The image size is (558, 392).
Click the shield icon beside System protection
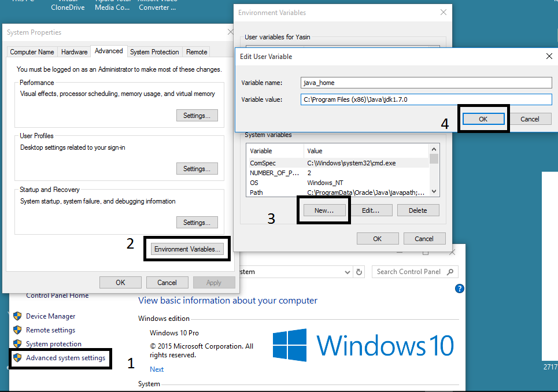coord(17,344)
